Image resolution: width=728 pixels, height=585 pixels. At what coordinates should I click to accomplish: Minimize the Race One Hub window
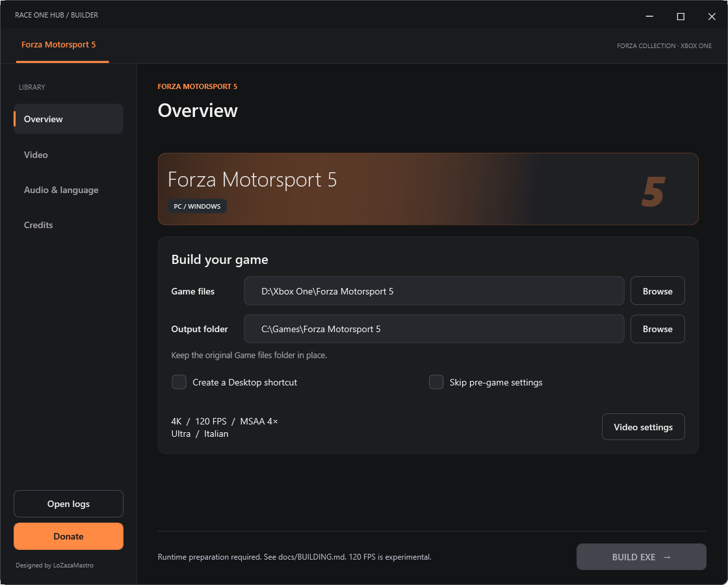pyautogui.click(x=649, y=16)
